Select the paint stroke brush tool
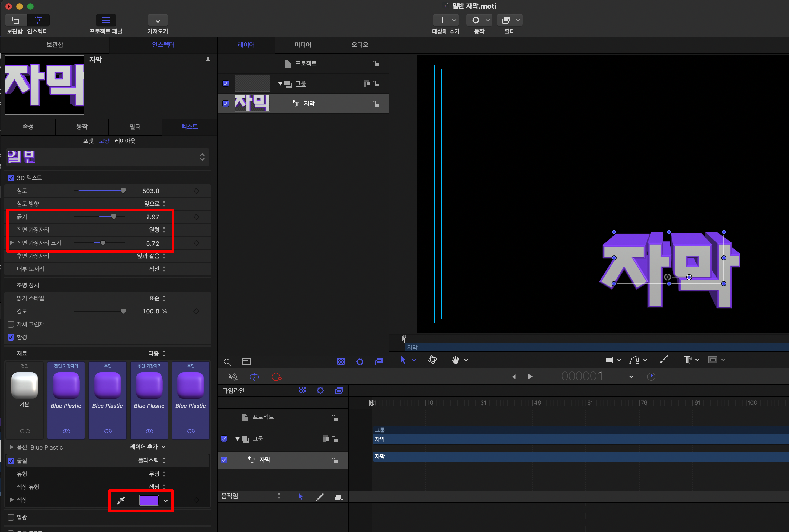 coord(663,360)
